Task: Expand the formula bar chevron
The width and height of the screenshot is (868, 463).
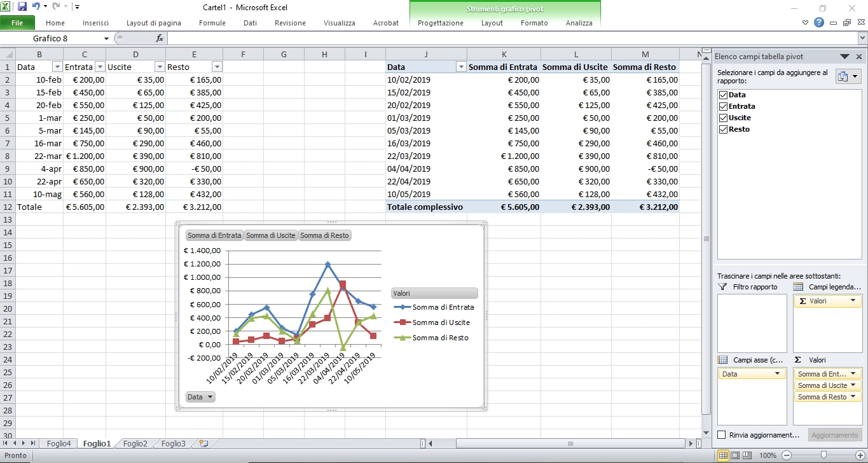Action: tap(862, 38)
